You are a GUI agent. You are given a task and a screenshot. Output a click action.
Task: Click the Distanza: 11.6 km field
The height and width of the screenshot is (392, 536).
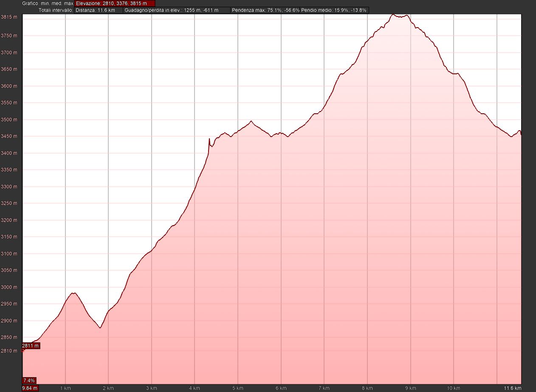(98, 10)
